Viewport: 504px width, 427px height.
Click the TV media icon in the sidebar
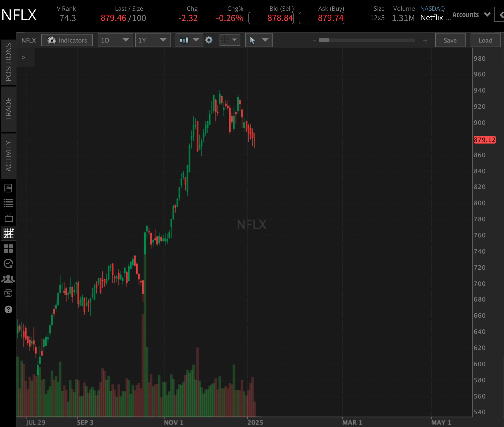(x=8, y=218)
